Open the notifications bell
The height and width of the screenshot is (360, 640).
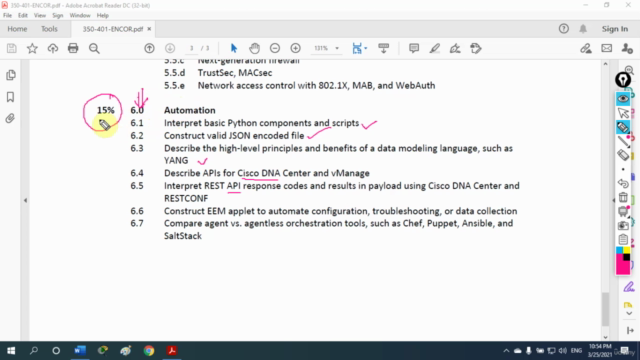point(583,29)
